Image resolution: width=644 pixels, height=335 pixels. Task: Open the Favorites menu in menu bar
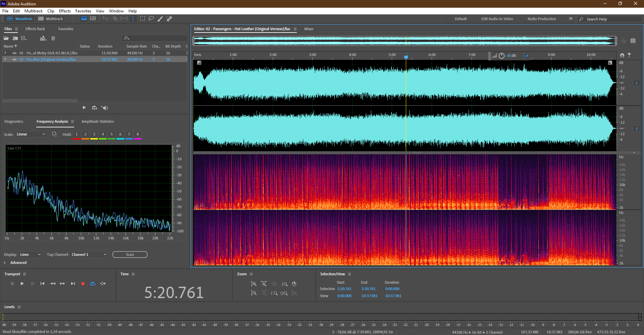click(83, 11)
